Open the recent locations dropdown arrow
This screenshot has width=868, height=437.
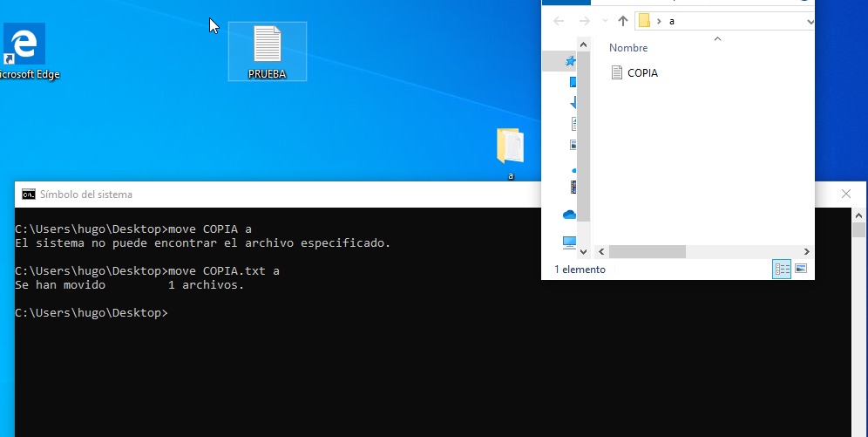(x=603, y=21)
